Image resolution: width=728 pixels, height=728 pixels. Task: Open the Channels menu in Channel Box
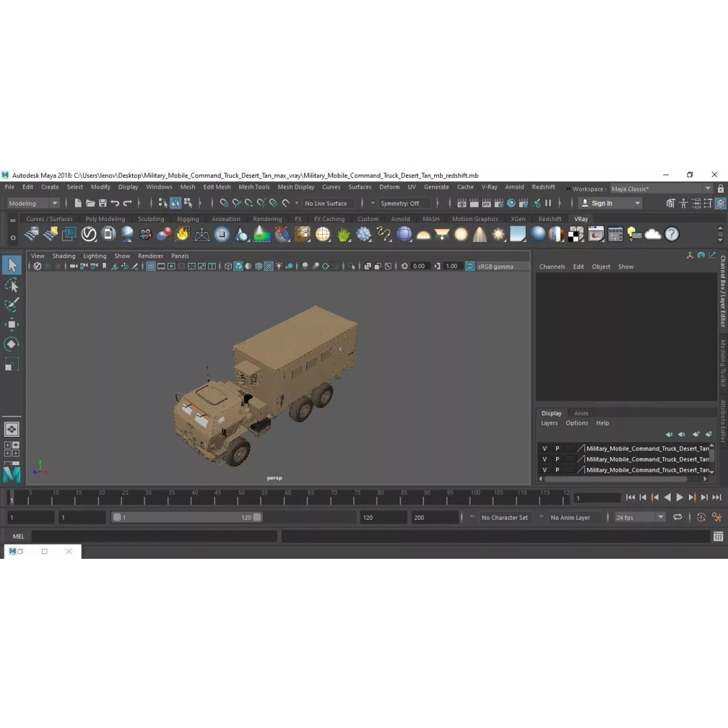click(x=552, y=266)
